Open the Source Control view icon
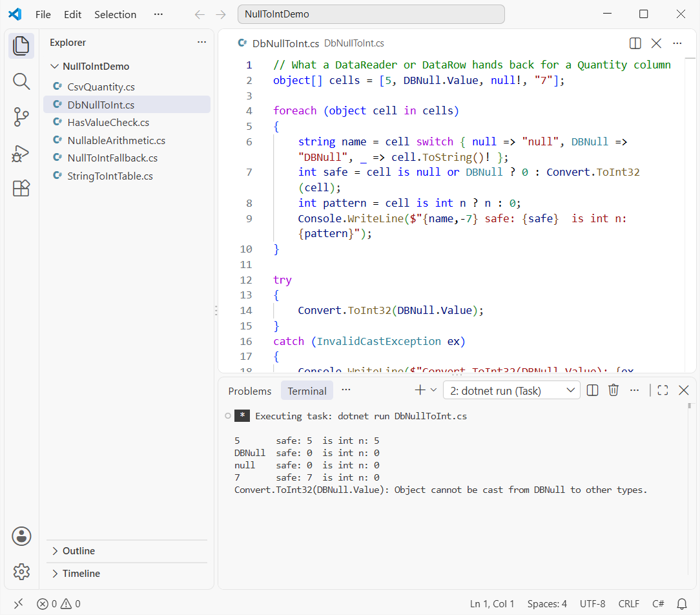 (21, 117)
